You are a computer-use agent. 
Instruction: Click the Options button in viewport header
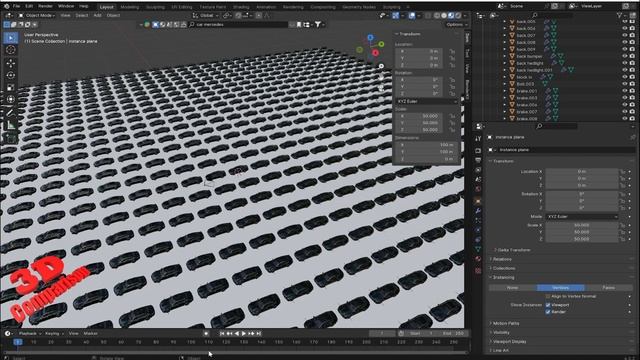pos(456,24)
